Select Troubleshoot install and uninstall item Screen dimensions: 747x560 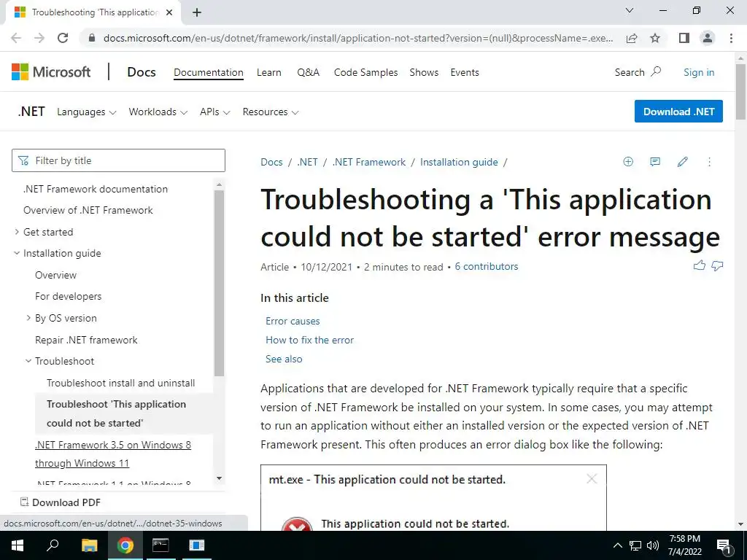pos(120,383)
